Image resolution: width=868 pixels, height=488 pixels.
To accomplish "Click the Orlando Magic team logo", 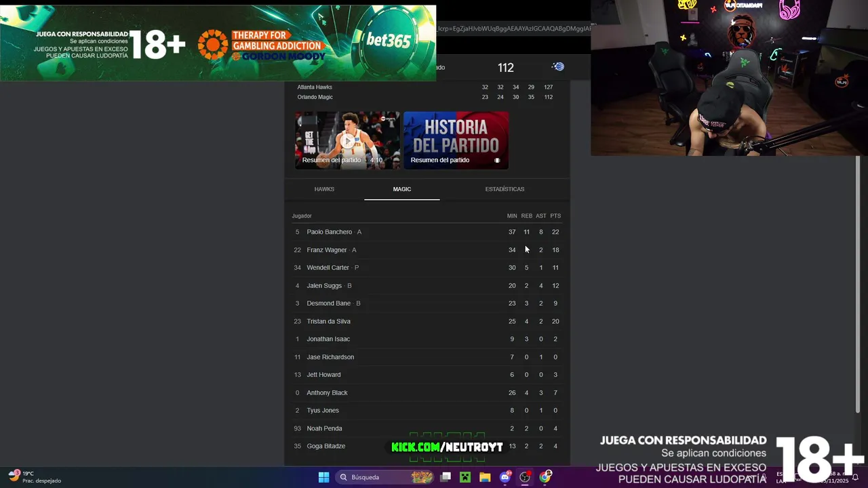I will (x=558, y=66).
